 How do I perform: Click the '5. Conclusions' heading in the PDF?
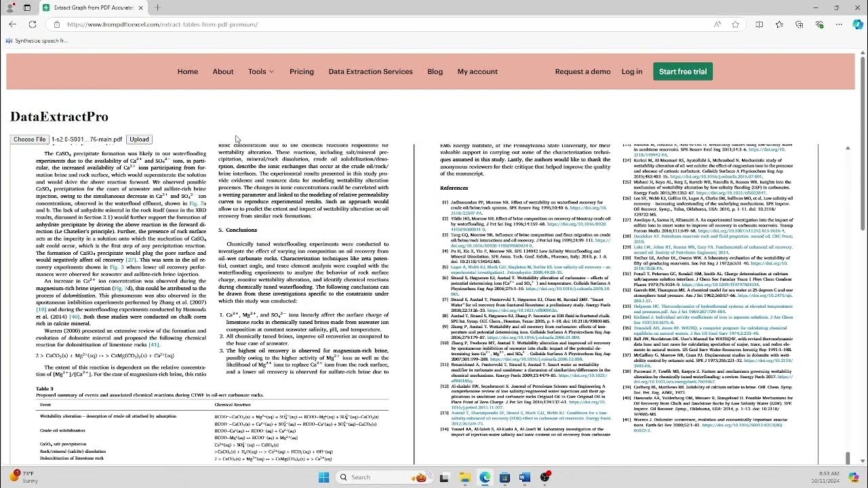[x=237, y=230]
